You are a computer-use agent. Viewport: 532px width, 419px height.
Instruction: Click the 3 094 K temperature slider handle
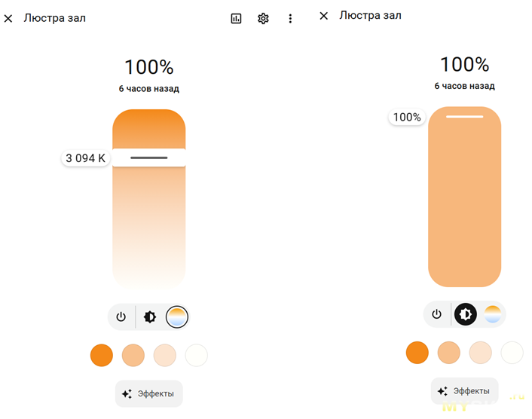[x=149, y=158]
